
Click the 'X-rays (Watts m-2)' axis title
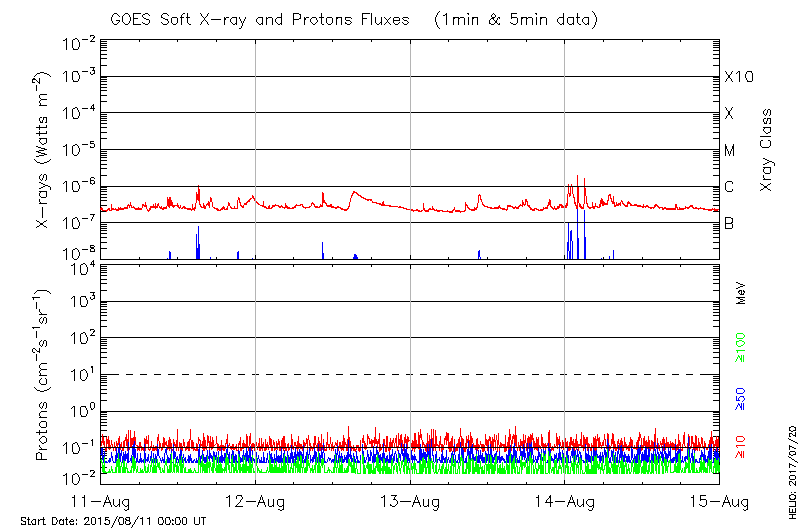click(43, 147)
